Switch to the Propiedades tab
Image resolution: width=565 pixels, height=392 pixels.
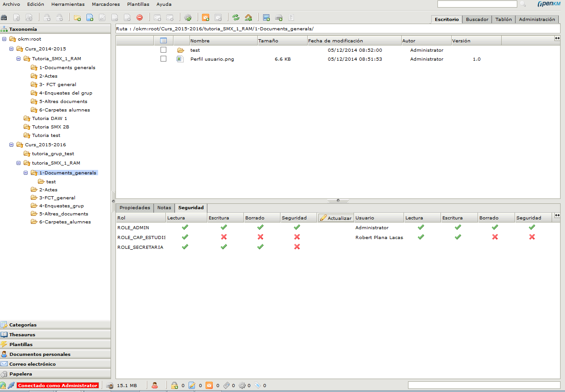(135, 208)
